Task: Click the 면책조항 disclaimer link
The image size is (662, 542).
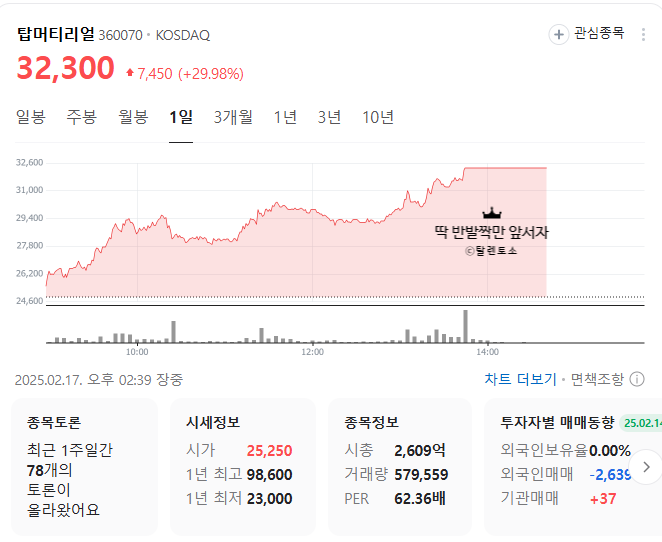Action: coord(597,379)
